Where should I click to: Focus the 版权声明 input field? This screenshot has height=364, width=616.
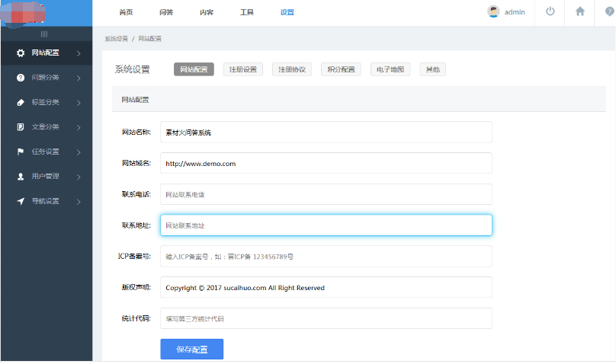point(326,287)
